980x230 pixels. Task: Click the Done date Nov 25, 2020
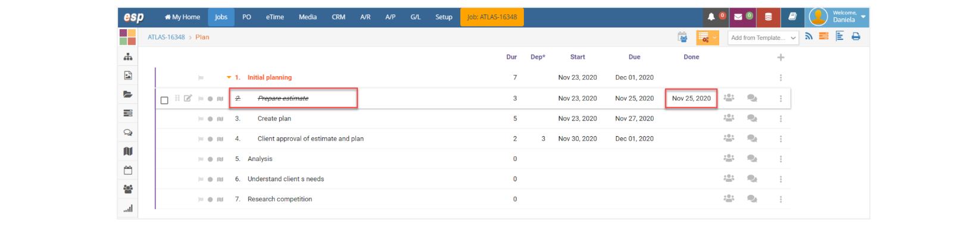tap(691, 98)
